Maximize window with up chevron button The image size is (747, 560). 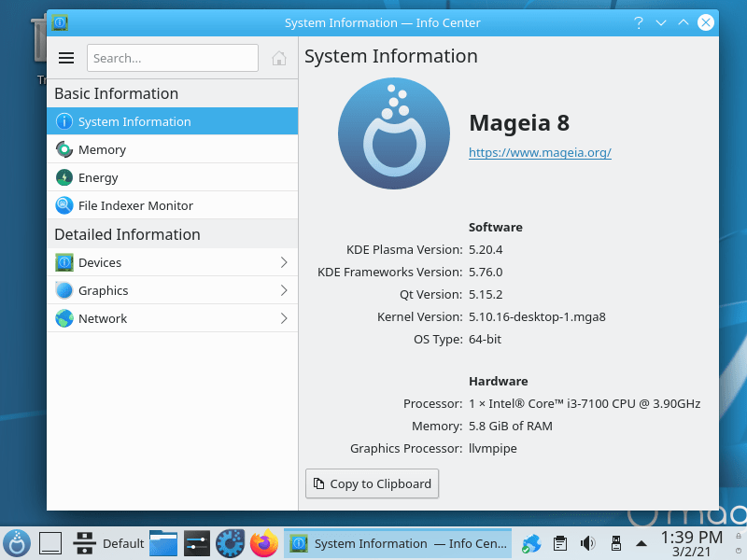(684, 22)
